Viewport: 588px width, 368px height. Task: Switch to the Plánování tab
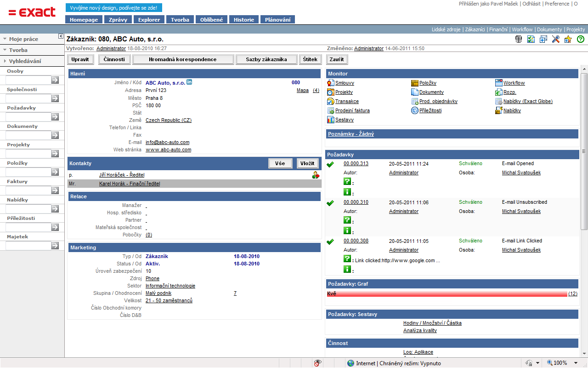277,20
